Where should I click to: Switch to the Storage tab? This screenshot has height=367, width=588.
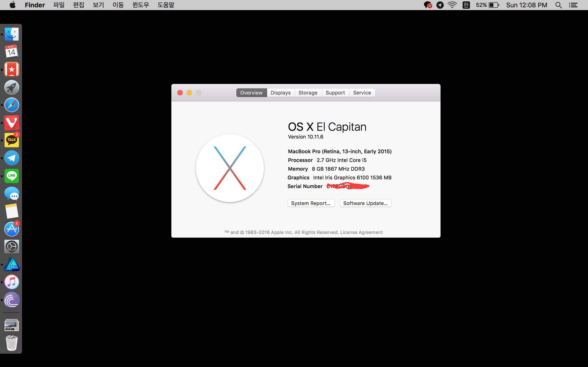308,93
